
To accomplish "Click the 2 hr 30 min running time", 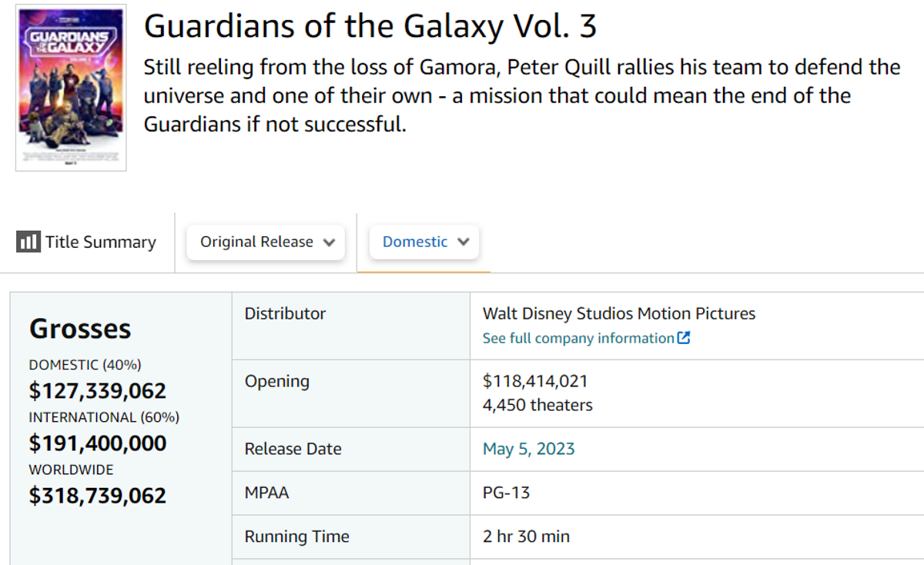I will [x=527, y=537].
